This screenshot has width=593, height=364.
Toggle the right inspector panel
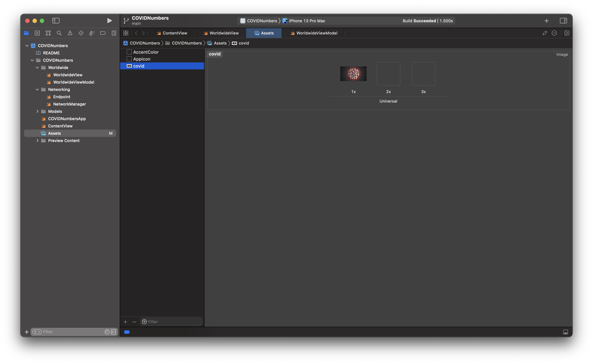point(563,21)
